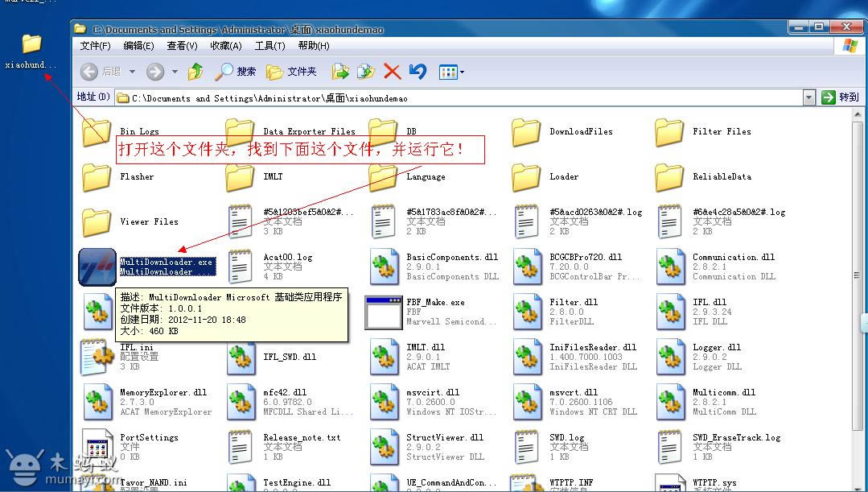Open the 工具(T) menu
Image resolution: width=868 pixels, height=492 pixels.
tap(269, 46)
